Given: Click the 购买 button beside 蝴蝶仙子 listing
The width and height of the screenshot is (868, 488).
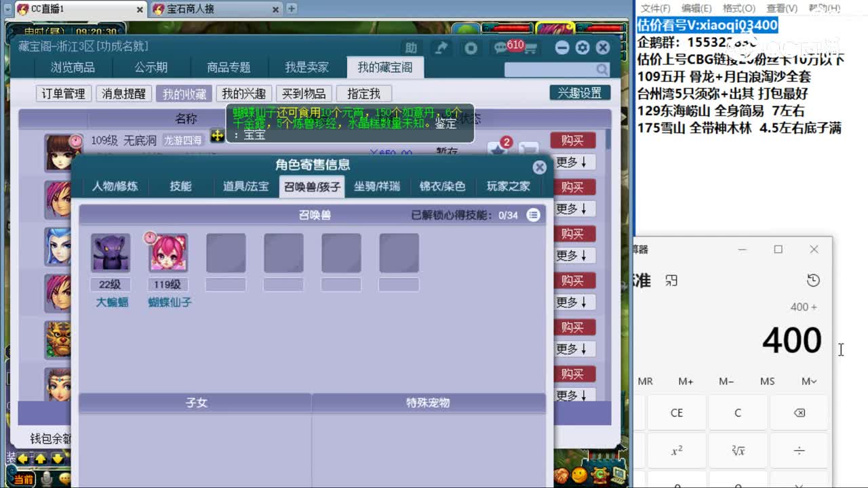Looking at the screenshot, I should click(x=573, y=140).
